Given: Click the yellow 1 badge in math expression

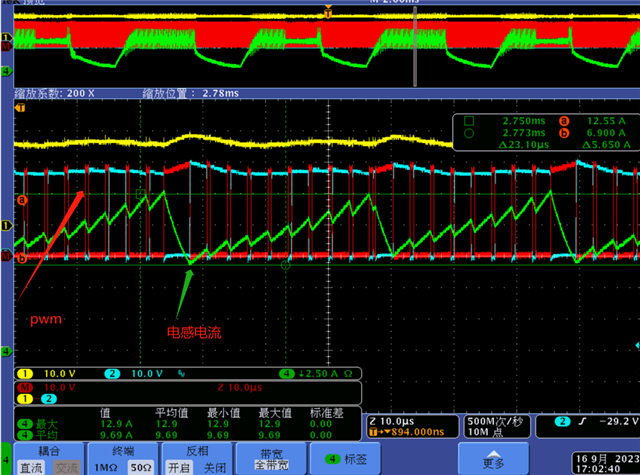Looking at the screenshot, I should point(24,399).
